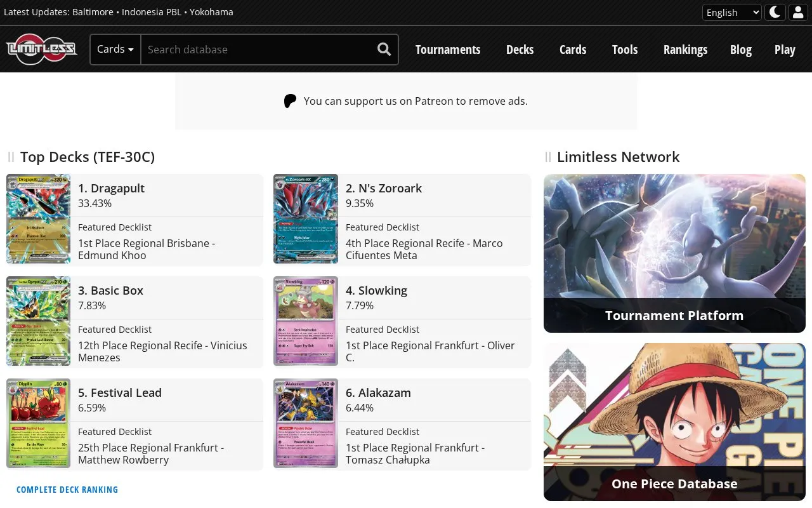Open Edmund Khoo's Brisbane decklist
Viewport: 812px width, 508px height.
point(147,249)
